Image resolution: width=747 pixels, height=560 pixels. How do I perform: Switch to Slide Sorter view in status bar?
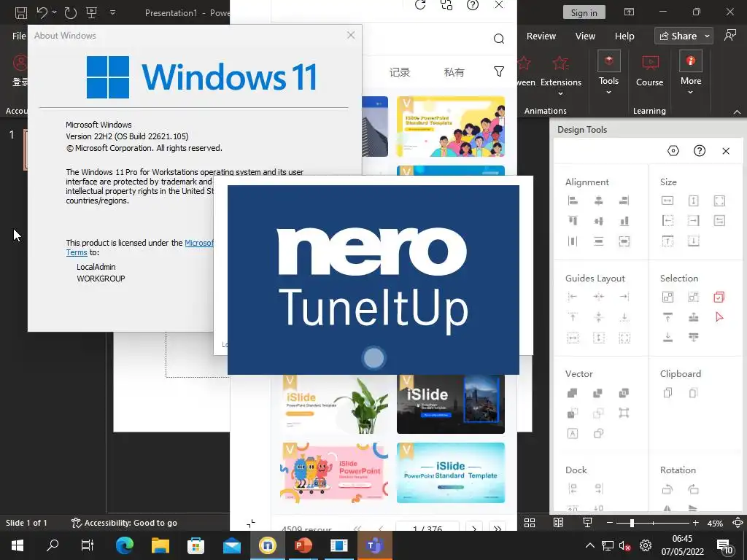tap(530, 523)
